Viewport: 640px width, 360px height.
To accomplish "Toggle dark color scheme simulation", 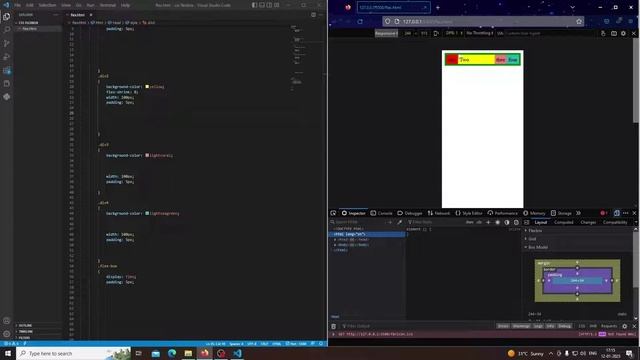I will click(507, 222).
